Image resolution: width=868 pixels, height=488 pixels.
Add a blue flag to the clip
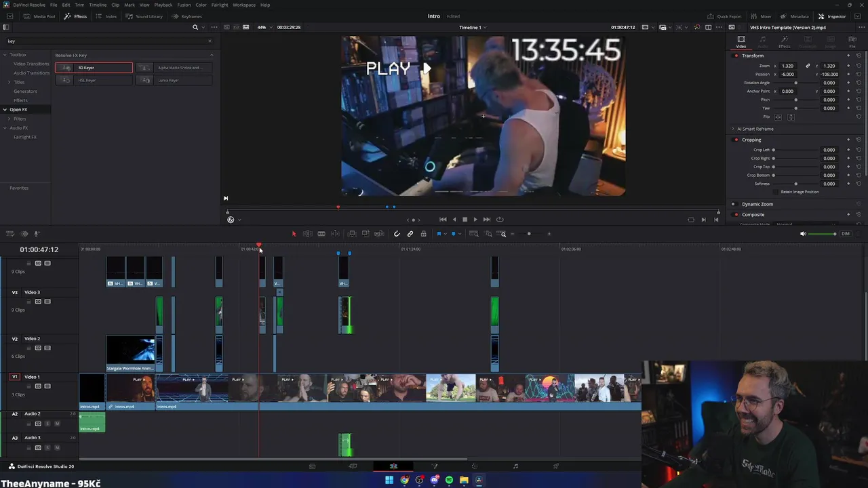pos(439,234)
